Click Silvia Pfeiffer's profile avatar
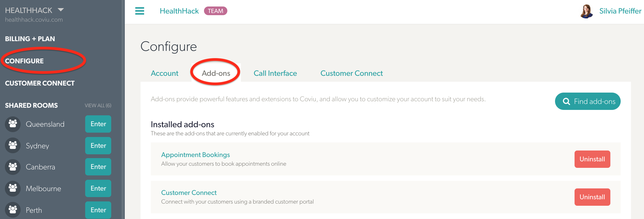Image resolution: width=644 pixels, height=219 pixels. [586, 11]
